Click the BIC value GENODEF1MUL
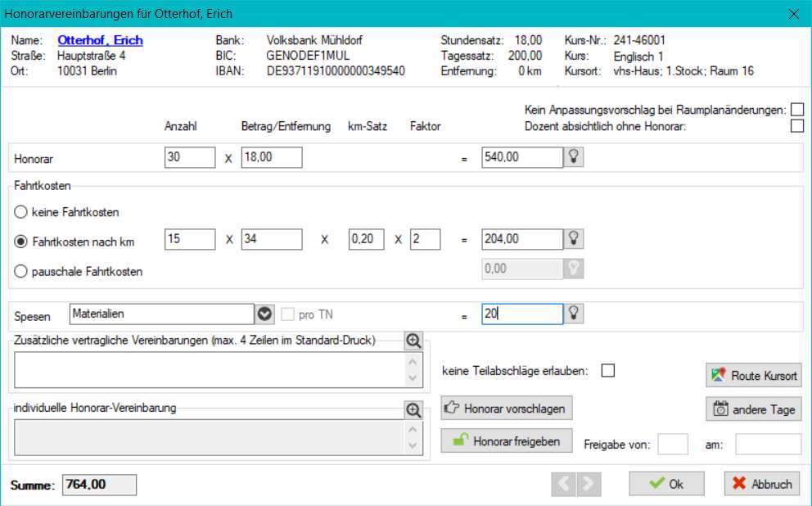Image resolution: width=812 pixels, height=506 pixels. 308,56
